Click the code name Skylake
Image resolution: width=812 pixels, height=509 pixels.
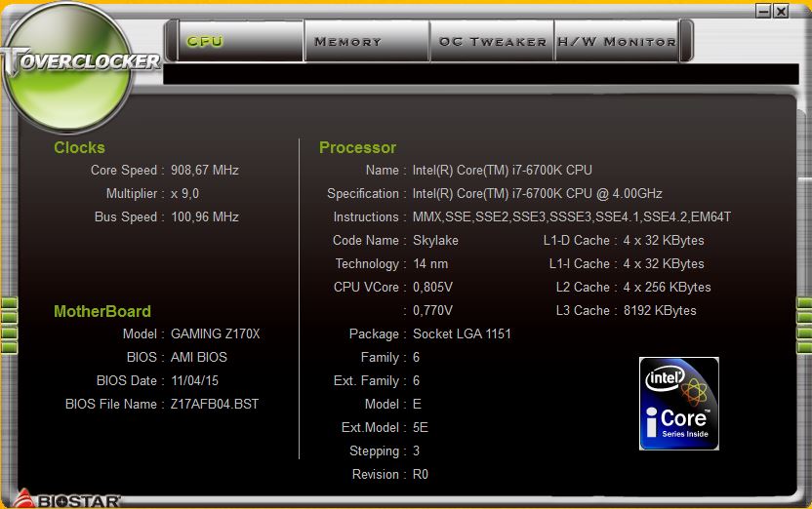click(x=435, y=241)
